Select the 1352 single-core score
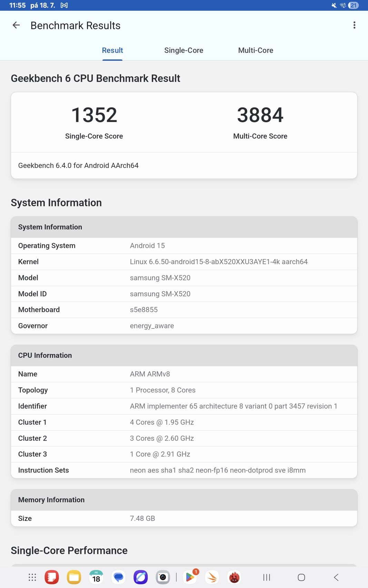Image resolution: width=368 pixels, height=588 pixels. click(x=94, y=115)
